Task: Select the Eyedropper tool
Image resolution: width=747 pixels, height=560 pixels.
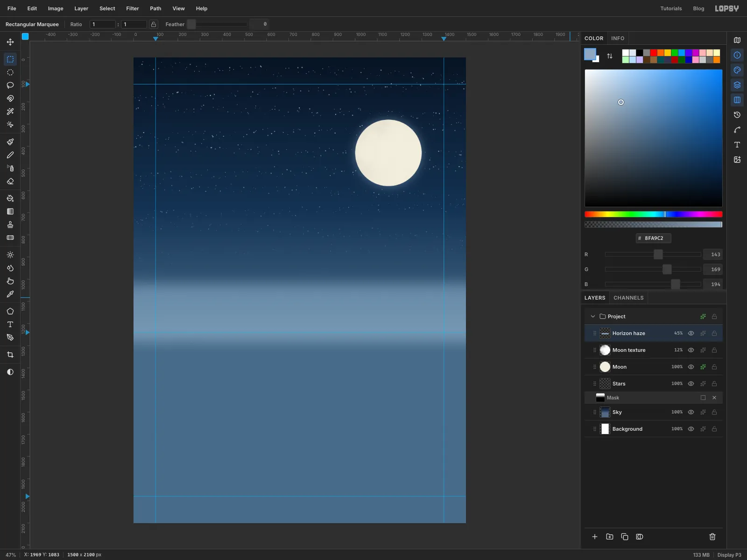Action: coord(10,294)
